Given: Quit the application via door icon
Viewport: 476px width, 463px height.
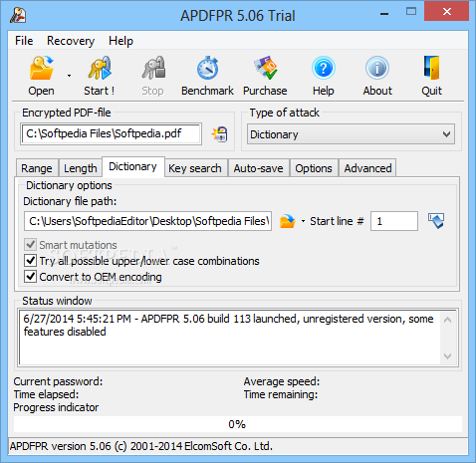Looking at the screenshot, I should click(x=432, y=68).
